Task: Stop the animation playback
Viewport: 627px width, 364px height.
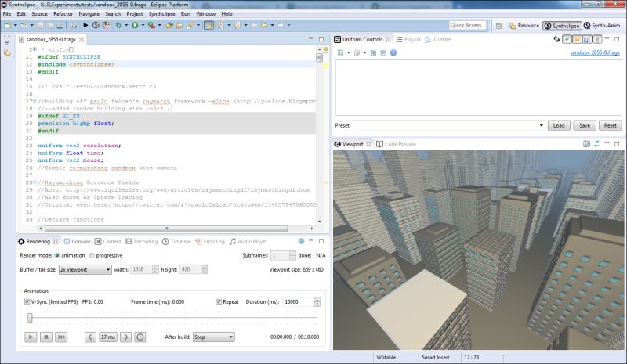Action: (x=46, y=337)
